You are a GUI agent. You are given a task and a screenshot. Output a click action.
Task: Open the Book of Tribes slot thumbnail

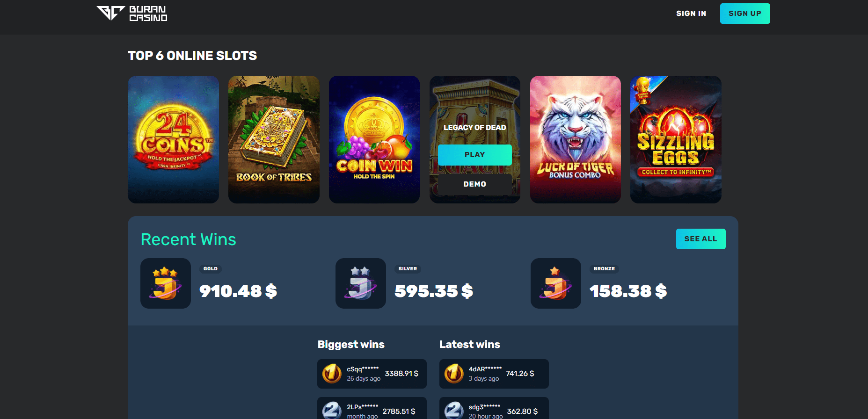point(274,139)
